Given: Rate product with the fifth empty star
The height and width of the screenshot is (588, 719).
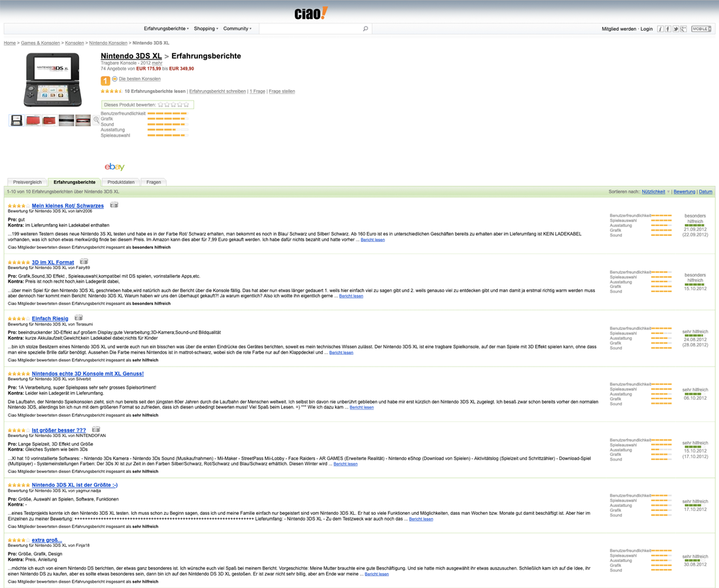Looking at the screenshot, I should coord(186,105).
